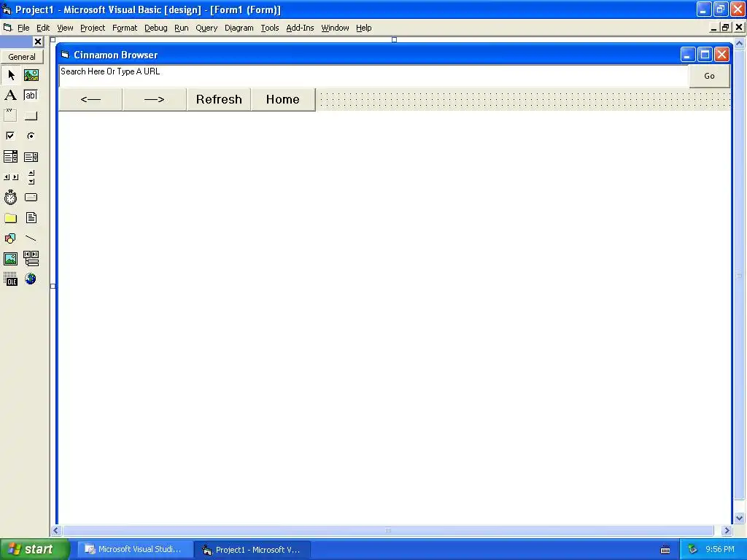Restore the Form1 child window in menu bar
Screen dimensions: 747x560
(726, 28)
